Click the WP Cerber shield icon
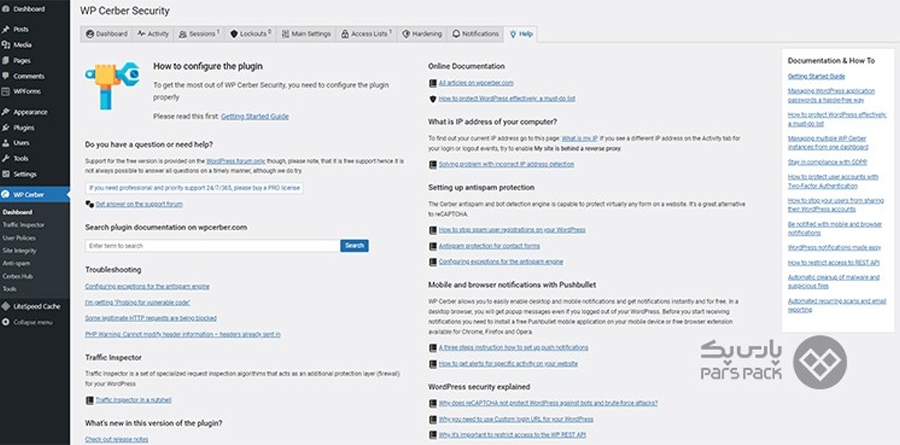Image resolution: width=900 pixels, height=445 pixels. (6, 194)
